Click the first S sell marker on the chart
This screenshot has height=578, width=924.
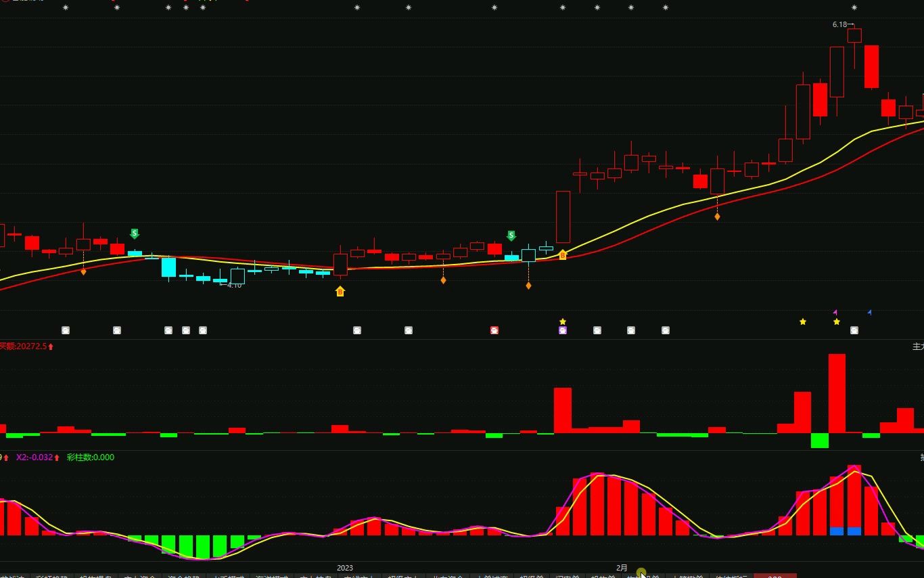click(x=135, y=234)
